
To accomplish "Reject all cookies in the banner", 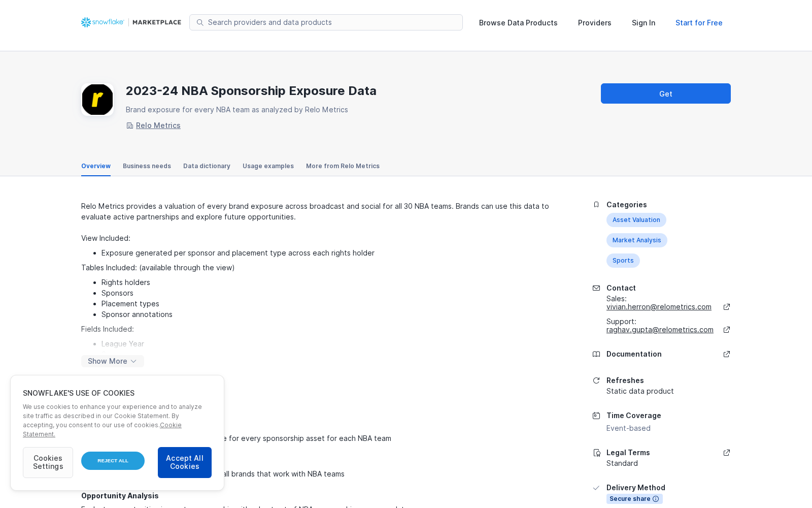I will [x=113, y=461].
